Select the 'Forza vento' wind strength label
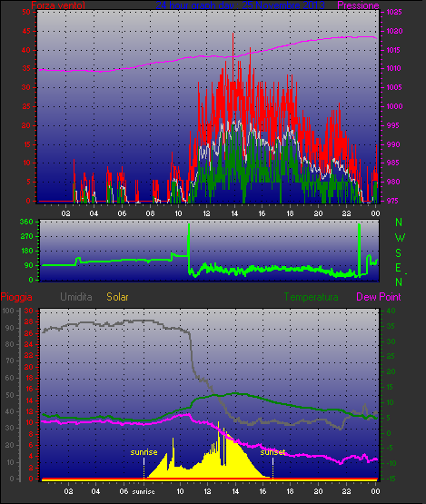Image resolution: width=426 pixels, height=504 pixels. [x=58, y=5]
